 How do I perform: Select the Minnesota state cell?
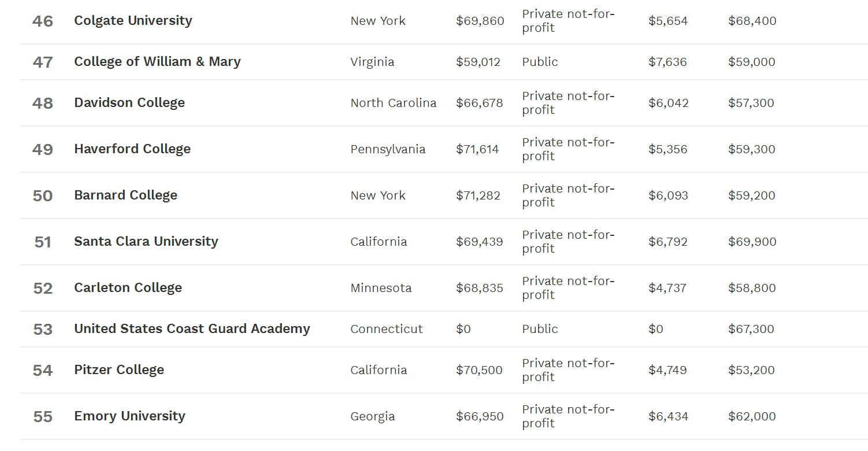tap(381, 288)
